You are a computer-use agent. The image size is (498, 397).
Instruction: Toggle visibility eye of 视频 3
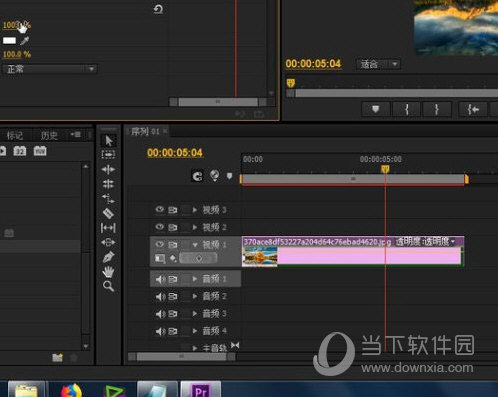[160, 209]
